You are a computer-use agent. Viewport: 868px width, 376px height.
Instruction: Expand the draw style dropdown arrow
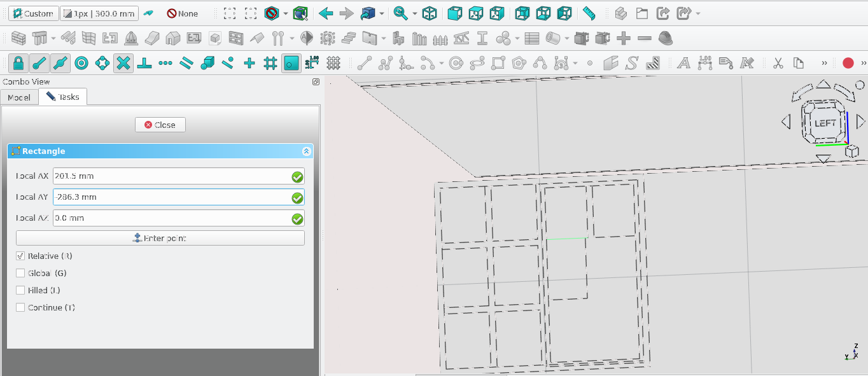tap(286, 13)
